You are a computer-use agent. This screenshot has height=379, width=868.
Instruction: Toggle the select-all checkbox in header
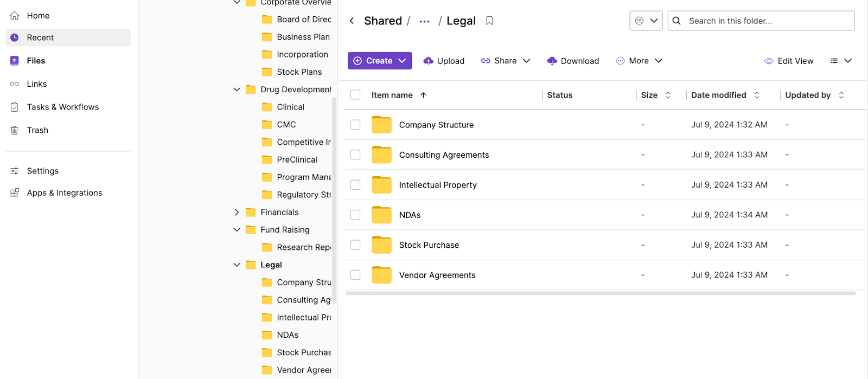[355, 95]
